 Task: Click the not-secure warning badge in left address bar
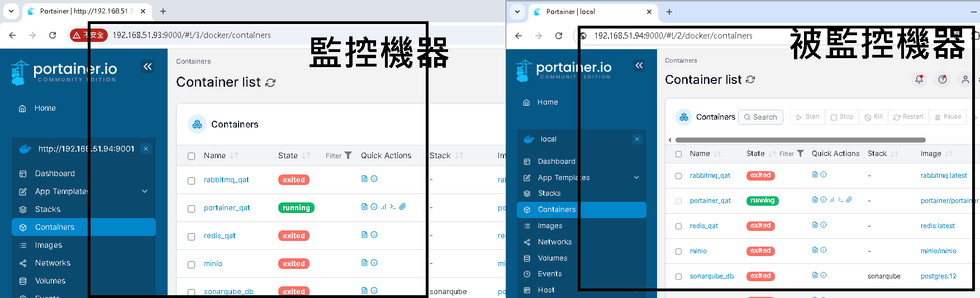88,35
